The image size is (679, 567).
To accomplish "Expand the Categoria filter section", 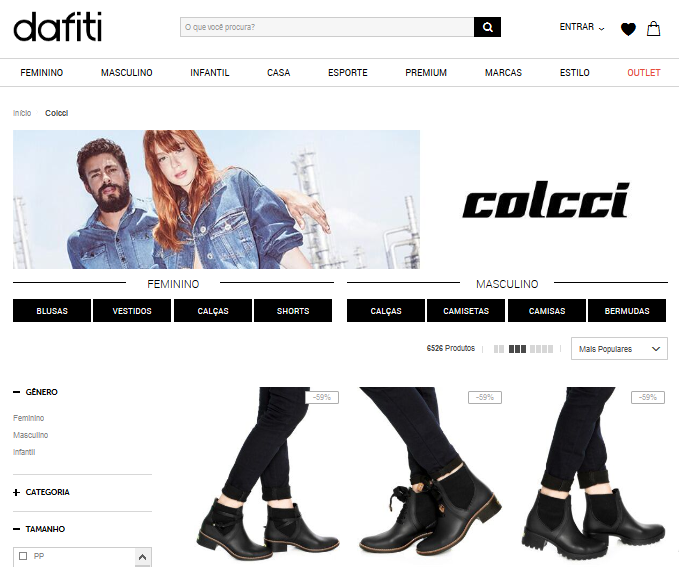I will click(x=41, y=492).
